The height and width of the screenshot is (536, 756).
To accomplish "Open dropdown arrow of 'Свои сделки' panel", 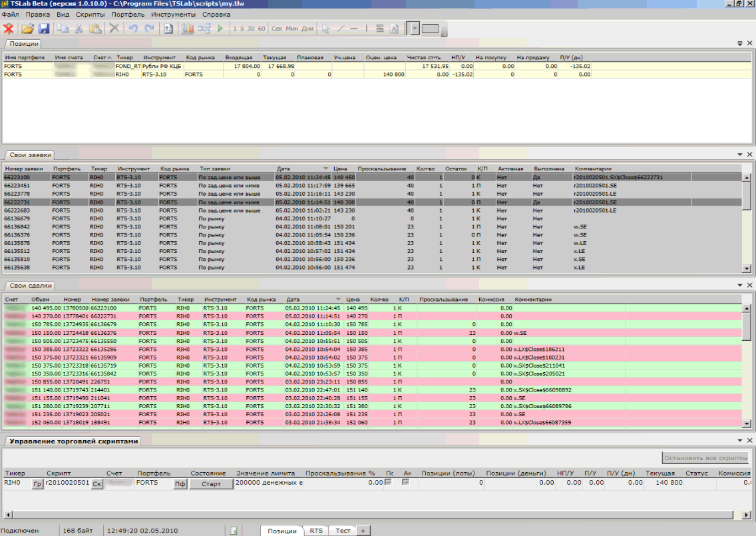I will point(740,286).
